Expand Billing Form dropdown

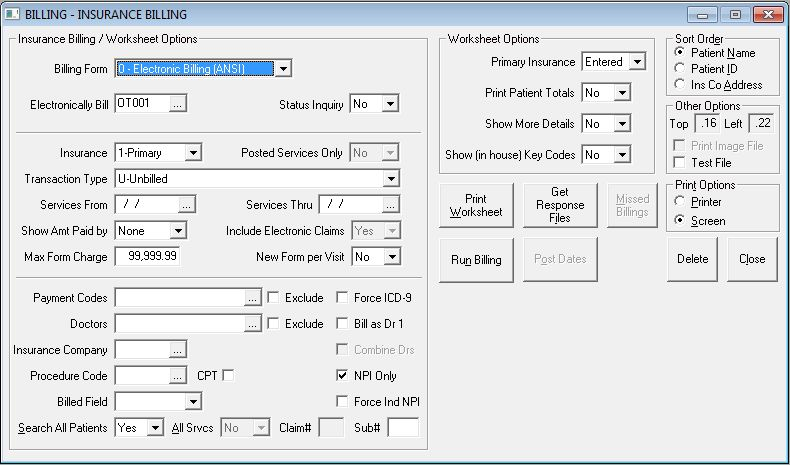click(283, 69)
